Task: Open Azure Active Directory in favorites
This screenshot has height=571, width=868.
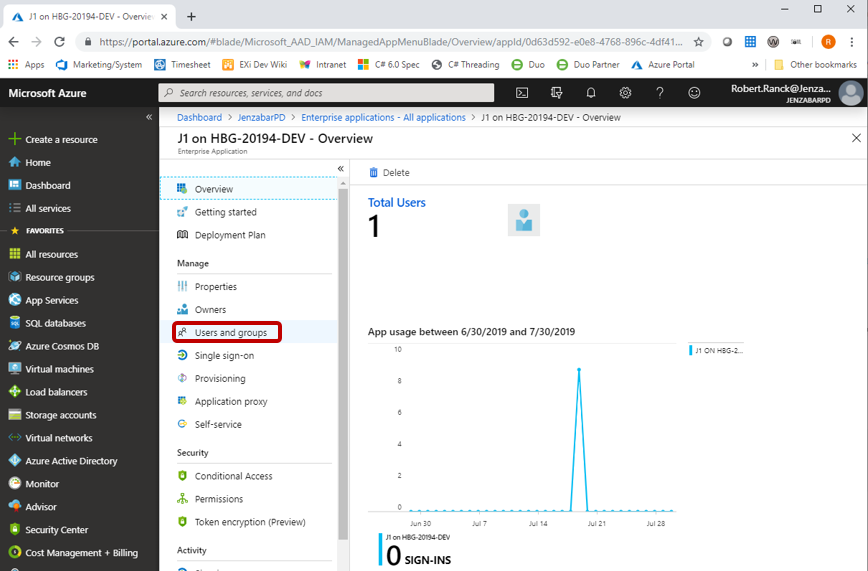Action: pyautogui.click(x=71, y=461)
